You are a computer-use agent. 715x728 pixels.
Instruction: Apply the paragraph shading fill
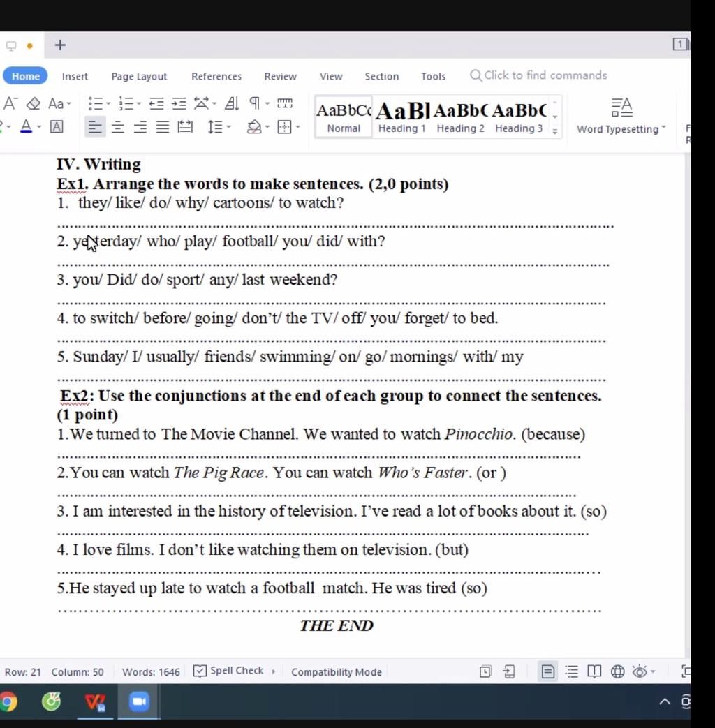click(x=253, y=127)
